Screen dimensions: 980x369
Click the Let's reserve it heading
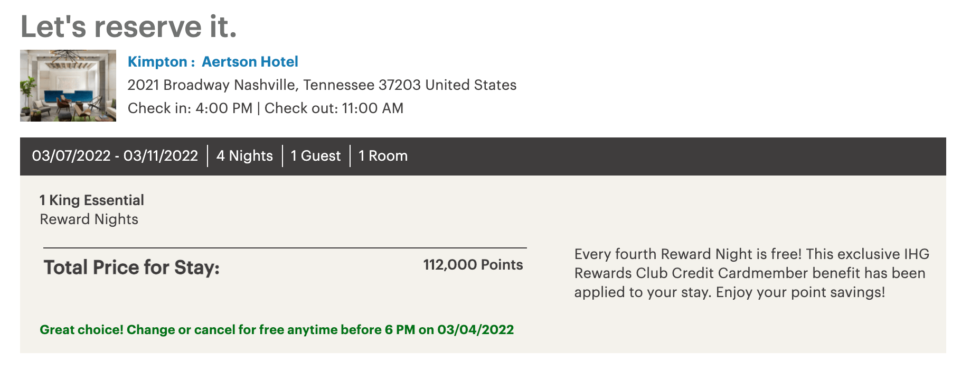coord(128,23)
